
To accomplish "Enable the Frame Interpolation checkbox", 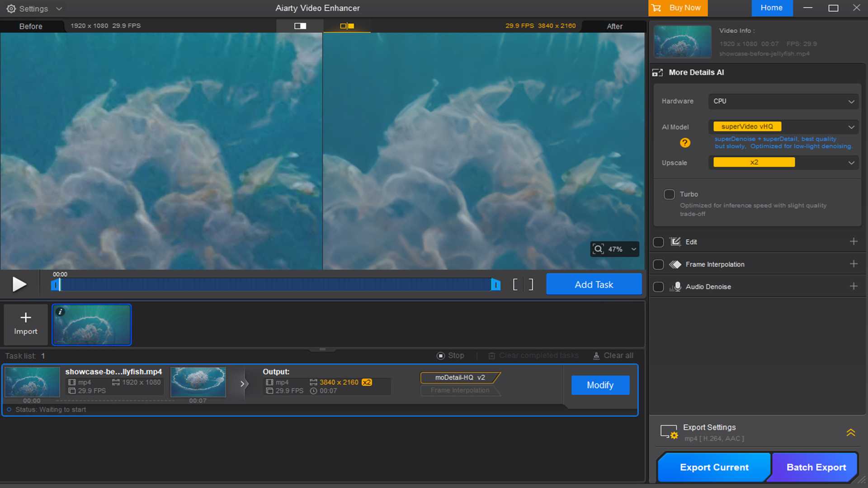I will coord(658,264).
